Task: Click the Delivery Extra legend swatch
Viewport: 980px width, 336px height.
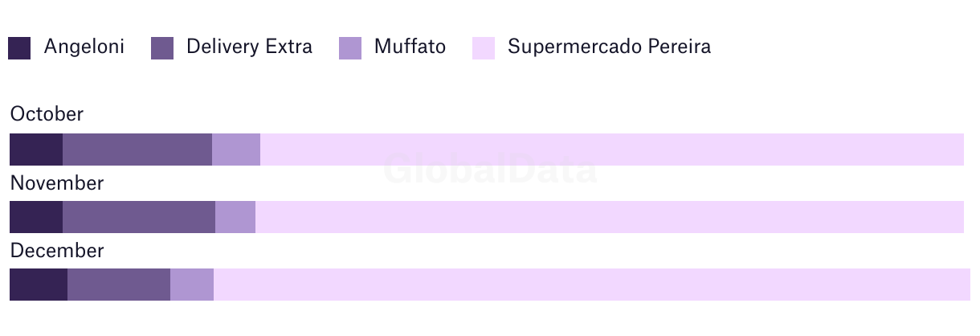Action: 162,48
